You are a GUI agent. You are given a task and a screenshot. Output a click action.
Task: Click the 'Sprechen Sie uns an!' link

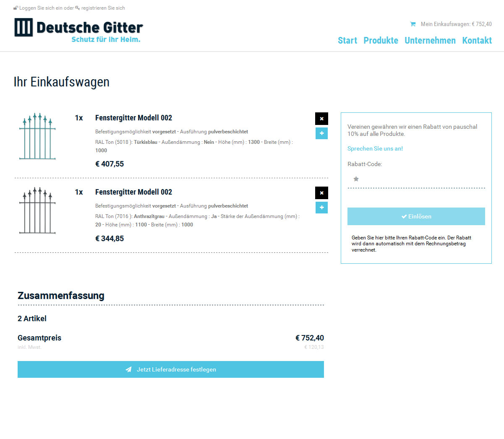375,148
